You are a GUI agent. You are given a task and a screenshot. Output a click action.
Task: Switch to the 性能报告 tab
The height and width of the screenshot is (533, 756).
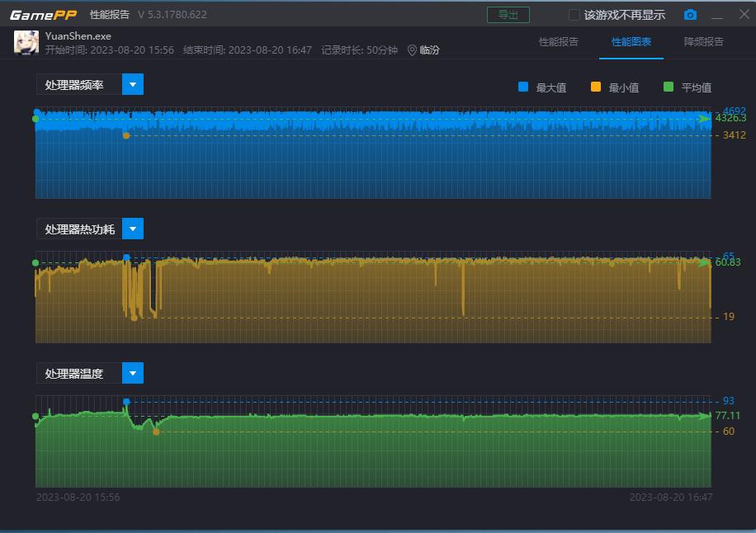coord(559,42)
